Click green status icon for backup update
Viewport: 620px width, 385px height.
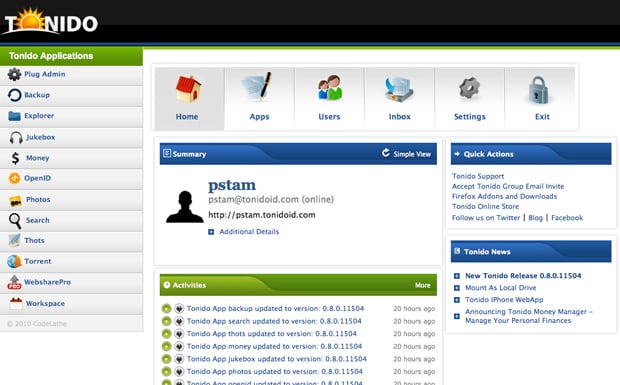pyautogui.click(x=166, y=308)
